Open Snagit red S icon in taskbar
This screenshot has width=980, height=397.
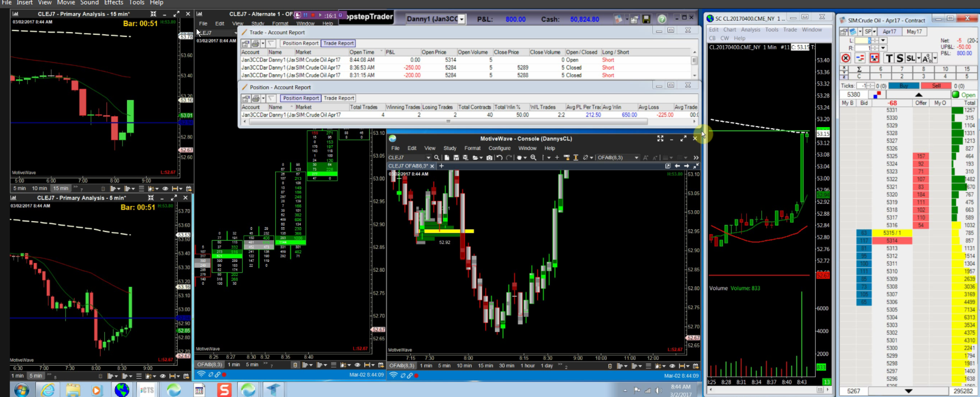pos(224,390)
